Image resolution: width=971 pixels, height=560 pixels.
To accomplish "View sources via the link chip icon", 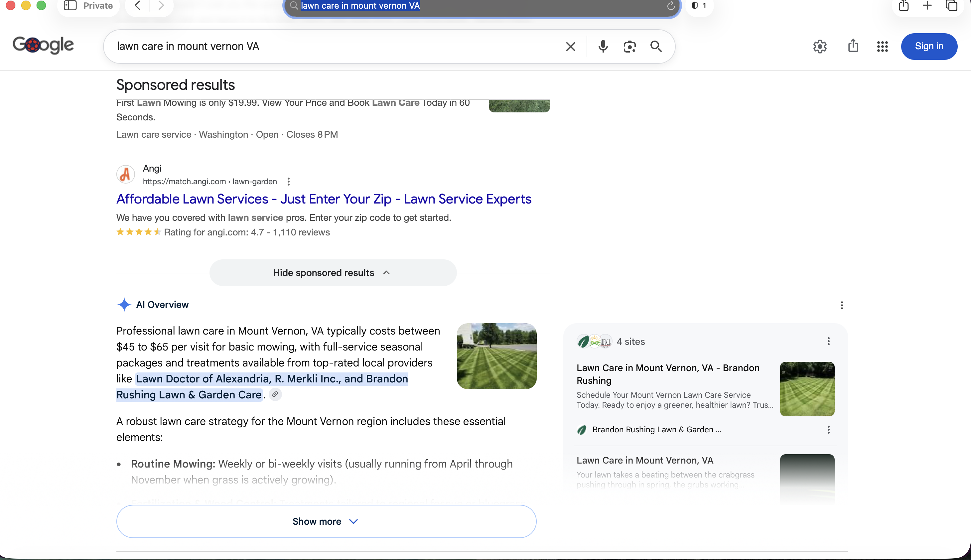I will [x=275, y=394].
